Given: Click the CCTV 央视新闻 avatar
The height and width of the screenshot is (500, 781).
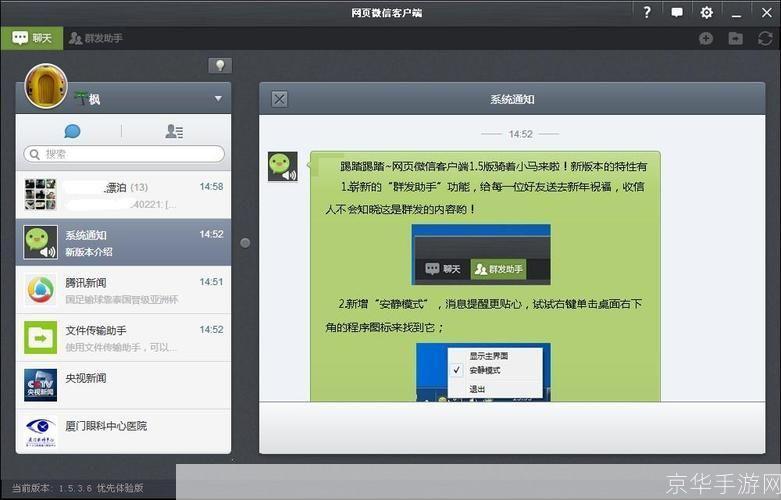Looking at the screenshot, I should tap(40, 385).
